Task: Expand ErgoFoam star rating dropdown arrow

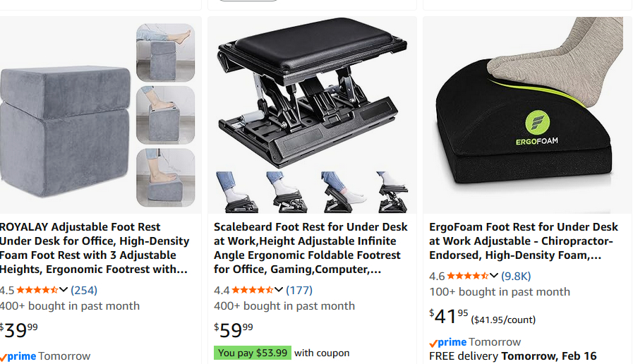Action: click(x=494, y=276)
